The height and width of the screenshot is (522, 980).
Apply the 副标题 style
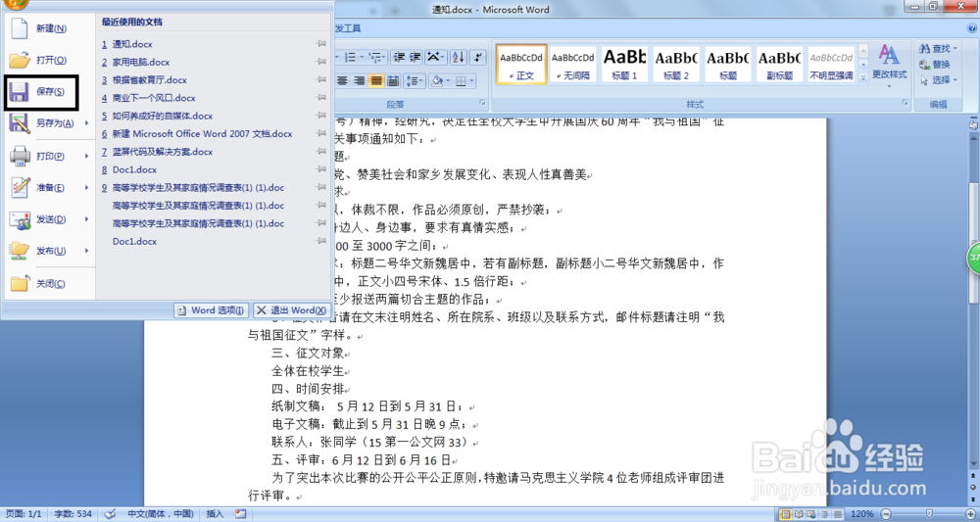779,63
